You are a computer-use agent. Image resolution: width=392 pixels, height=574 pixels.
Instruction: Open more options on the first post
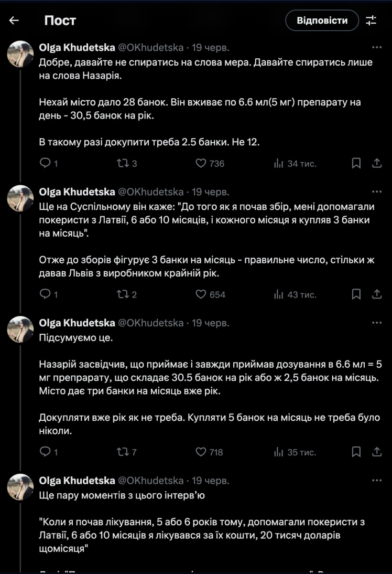tap(376, 47)
